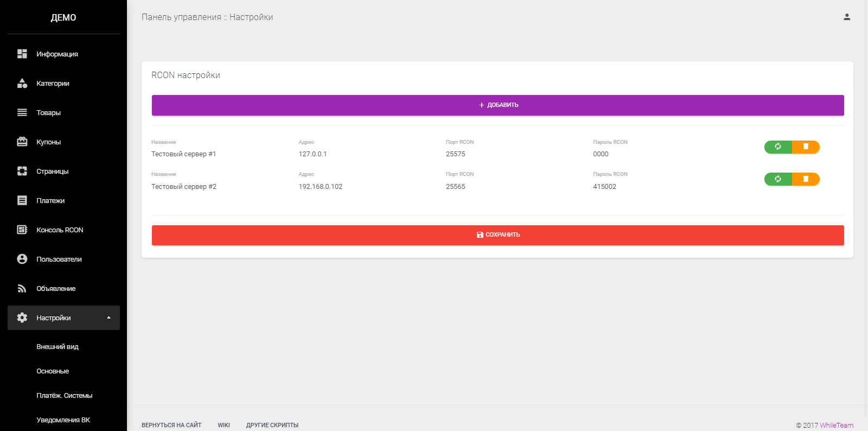Click the Пользователи account icon
This screenshot has height=431, width=868.
coord(22,259)
